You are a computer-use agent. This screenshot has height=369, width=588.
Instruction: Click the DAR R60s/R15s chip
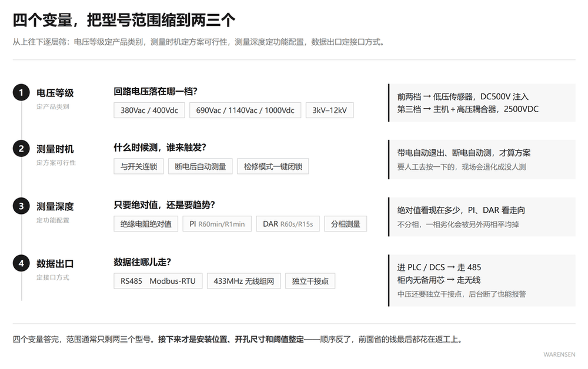[x=288, y=224]
